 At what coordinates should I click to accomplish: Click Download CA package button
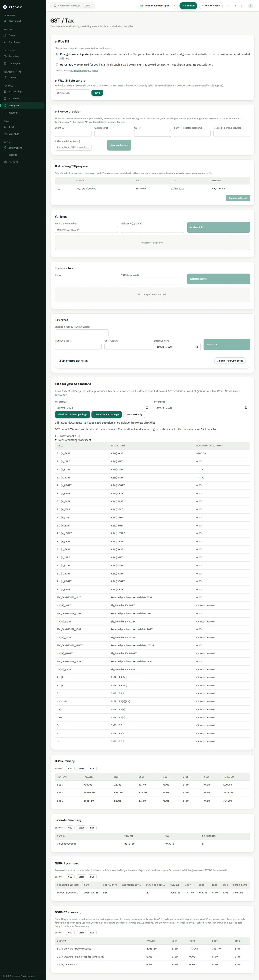click(x=107, y=414)
